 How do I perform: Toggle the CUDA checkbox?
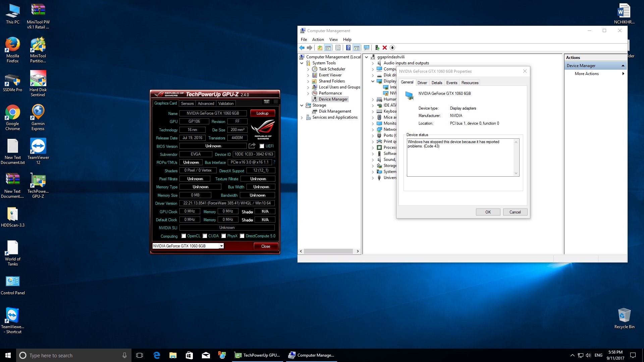pyautogui.click(x=205, y=236)
